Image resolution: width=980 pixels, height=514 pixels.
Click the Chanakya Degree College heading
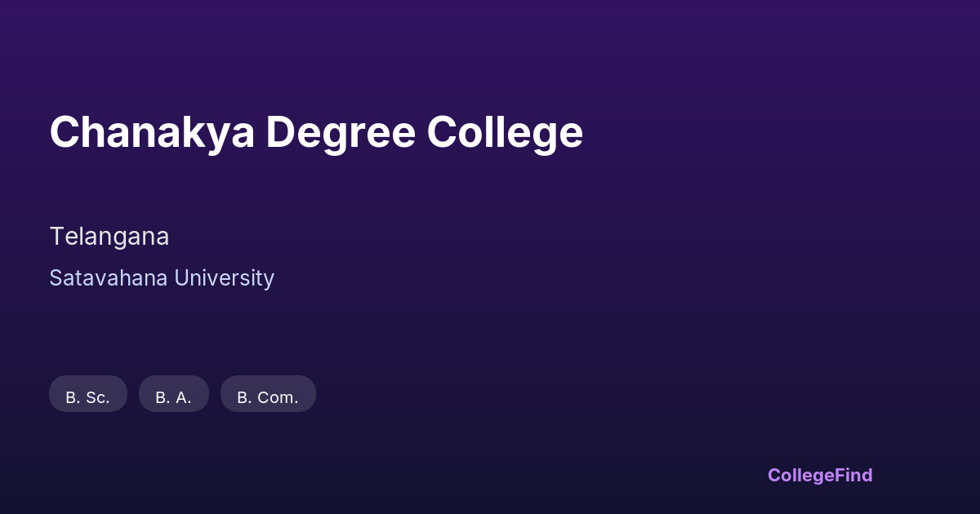pyautogui.click(x=316, y=132)
